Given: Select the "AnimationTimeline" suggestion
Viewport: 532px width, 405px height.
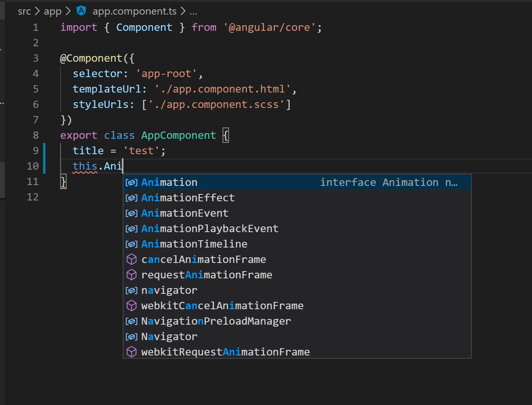Looking at the screenshot, I should tap(194, 243).
